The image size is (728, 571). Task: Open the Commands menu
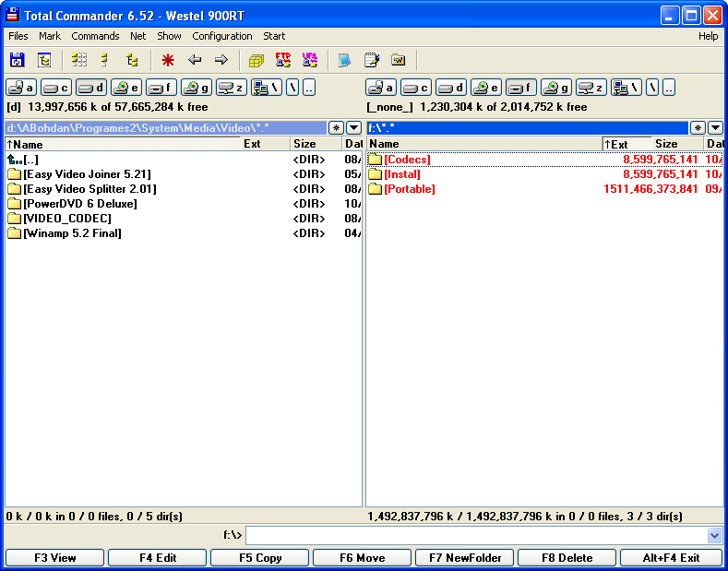click(x=95, y=36)
